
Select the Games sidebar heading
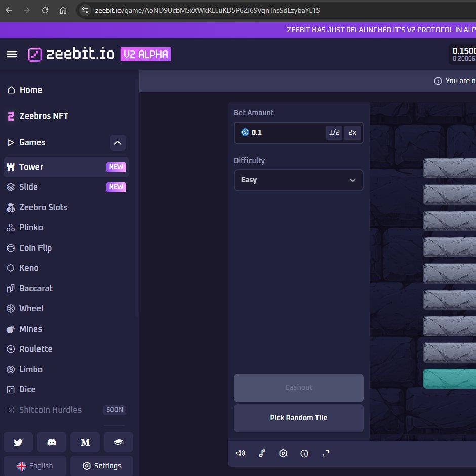(x=32, y=143)
